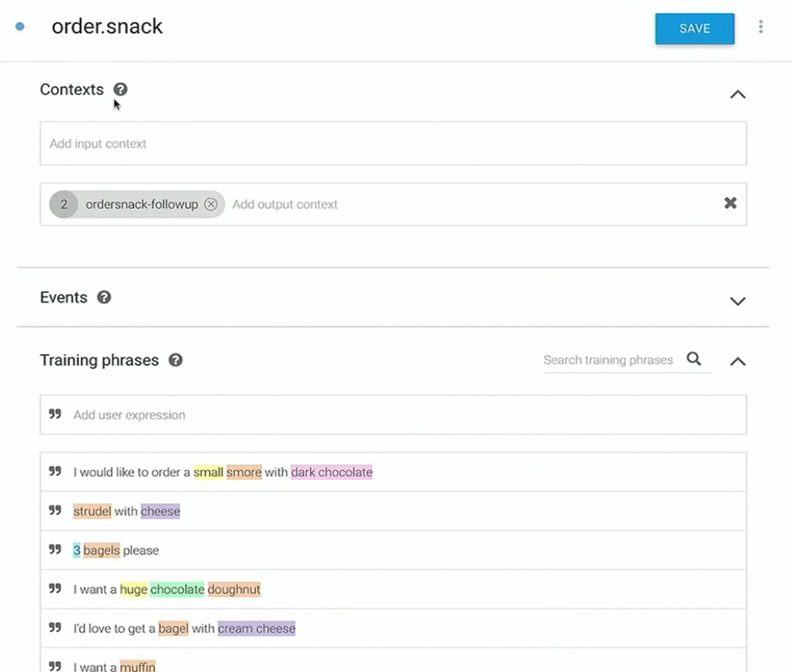Collapse the Contexts section
The image size is (792, 672).
[x=738, y=94]
